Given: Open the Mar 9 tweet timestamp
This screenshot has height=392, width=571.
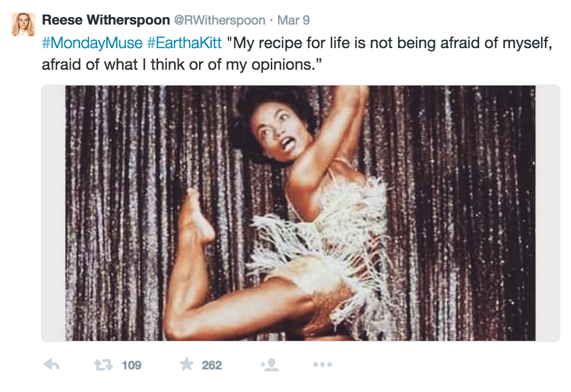Looking at the screenshot, I should pyautogui.click(x=293, y=20).
